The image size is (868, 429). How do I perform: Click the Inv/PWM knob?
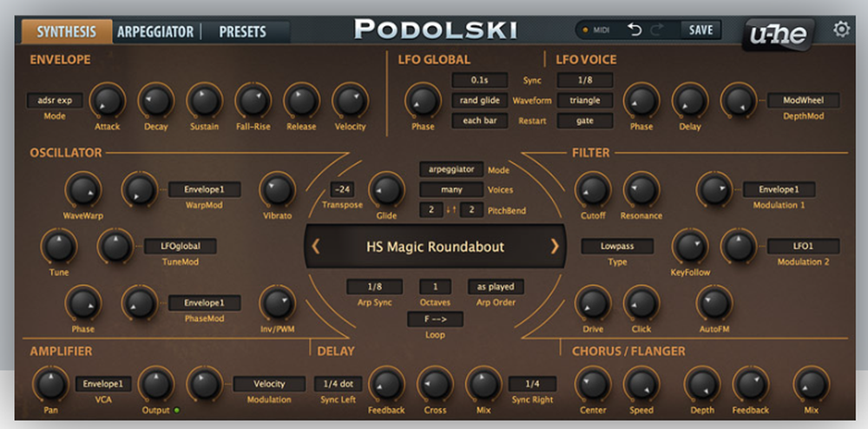click(x=278, y=303)
